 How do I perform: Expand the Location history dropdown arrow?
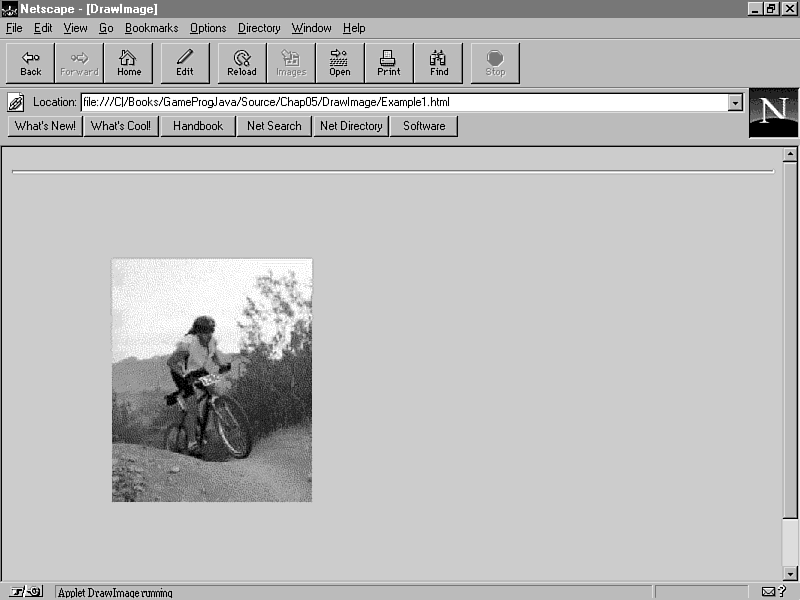click(x=735, y=103)
